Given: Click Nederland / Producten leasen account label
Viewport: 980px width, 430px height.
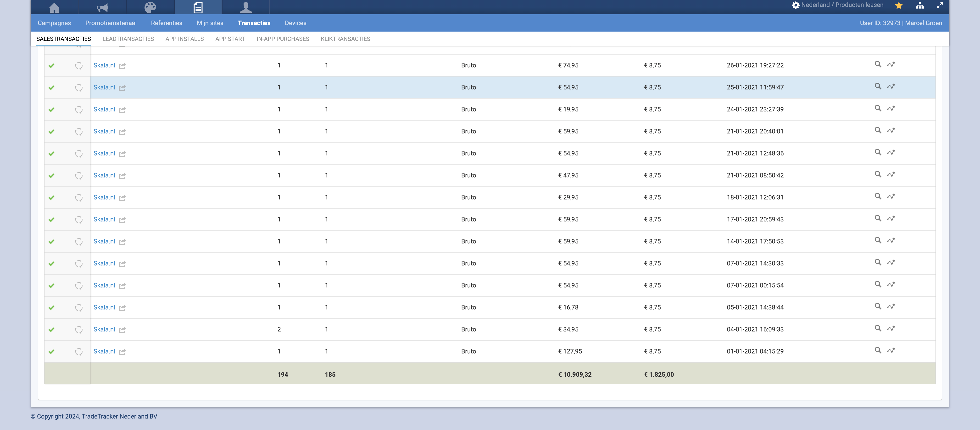Looking at the screenshot, I should click(842, 5).
